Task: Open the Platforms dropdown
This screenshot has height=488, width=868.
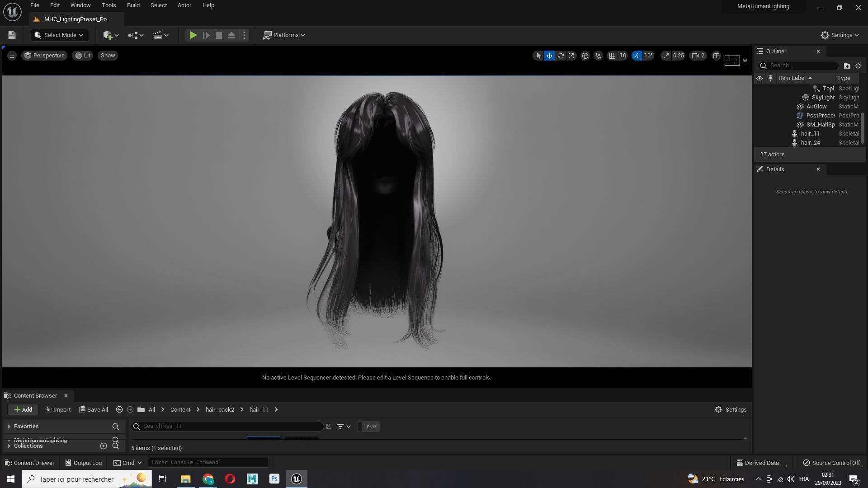Action: click(284, 35)
